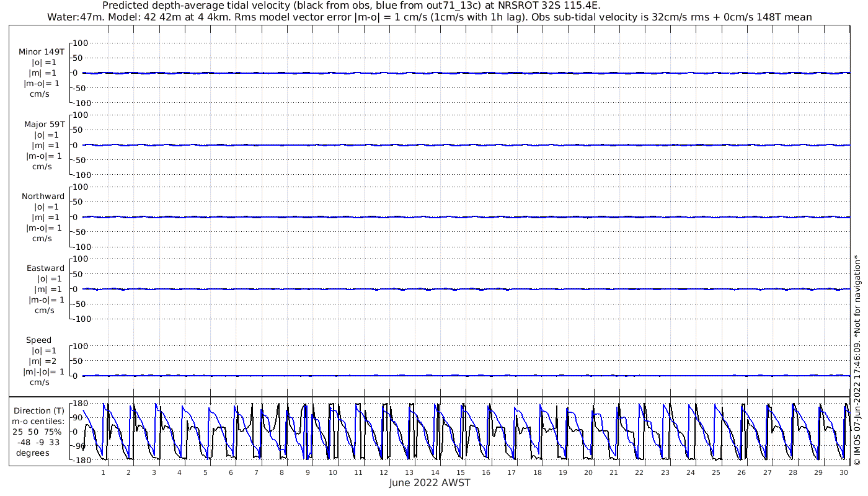This screenshot has width=868, height=496.
Task: Click '|m-o|= 1' in the Minor panel
Action: point(42,84)
